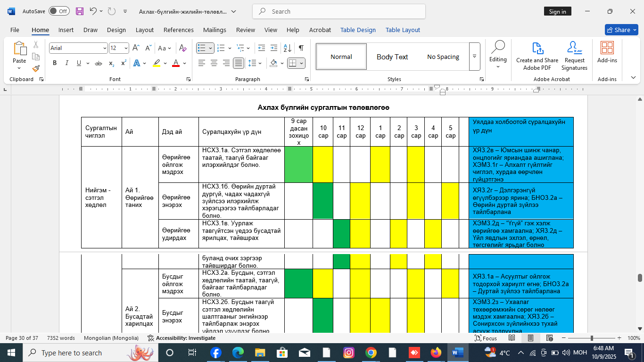Open the References tab

click(178, 30)
